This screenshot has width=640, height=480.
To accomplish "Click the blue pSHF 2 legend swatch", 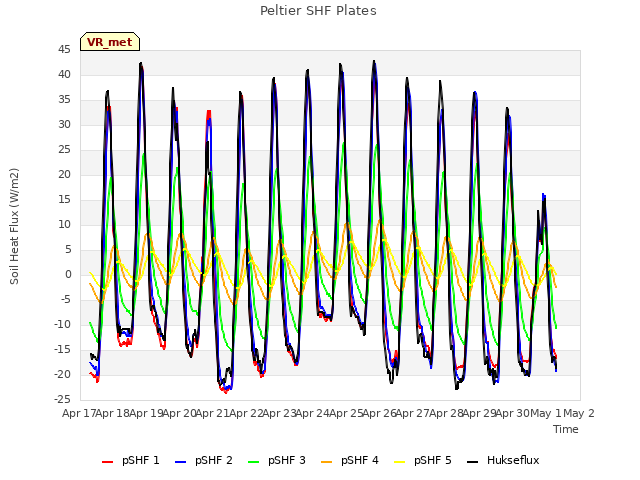I will click(x=180, y=462).
